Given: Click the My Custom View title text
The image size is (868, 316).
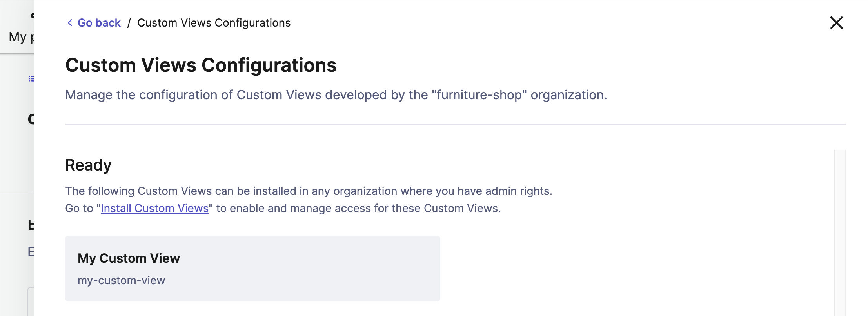Looking at the screenshot, I should click(129, 258).
